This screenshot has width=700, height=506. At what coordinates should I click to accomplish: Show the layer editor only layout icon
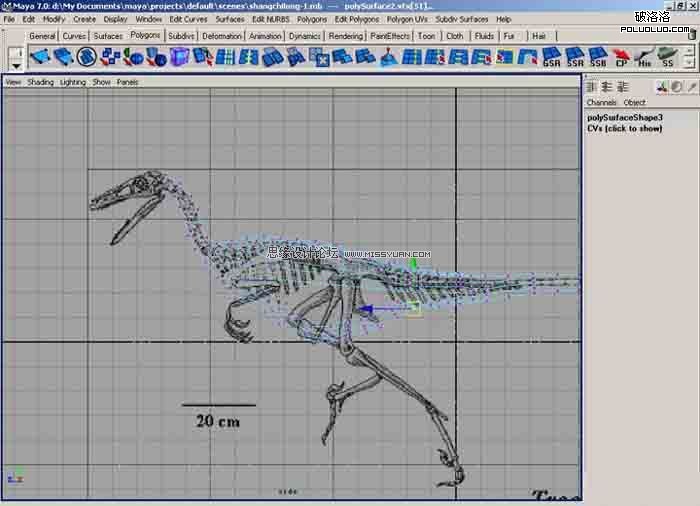(606, 87)
